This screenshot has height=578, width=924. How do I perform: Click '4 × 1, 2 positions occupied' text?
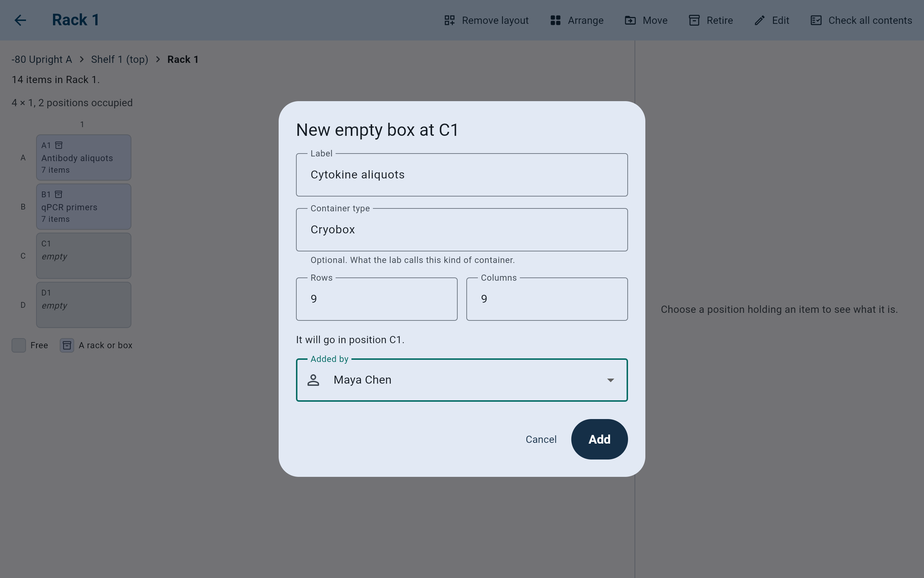(72, 103)
